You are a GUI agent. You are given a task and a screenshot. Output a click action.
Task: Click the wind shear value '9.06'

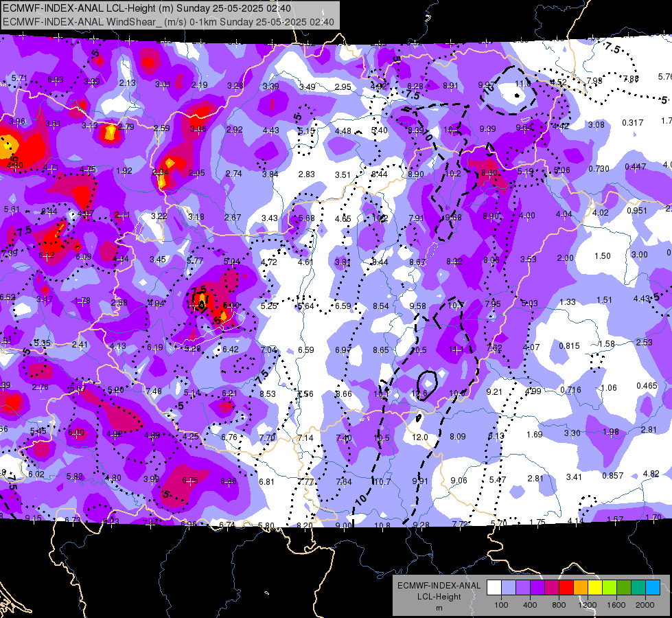pyautogui.click(x=459, y=481)
